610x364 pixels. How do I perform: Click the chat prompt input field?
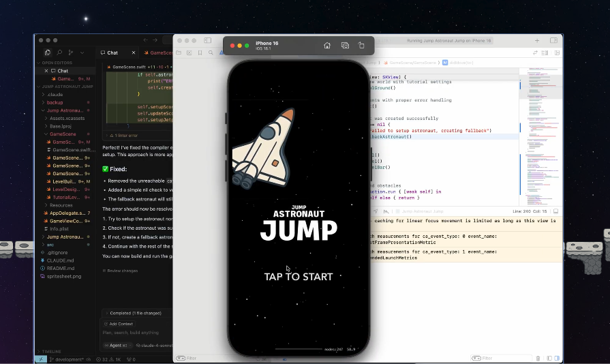tap(136, 333)
